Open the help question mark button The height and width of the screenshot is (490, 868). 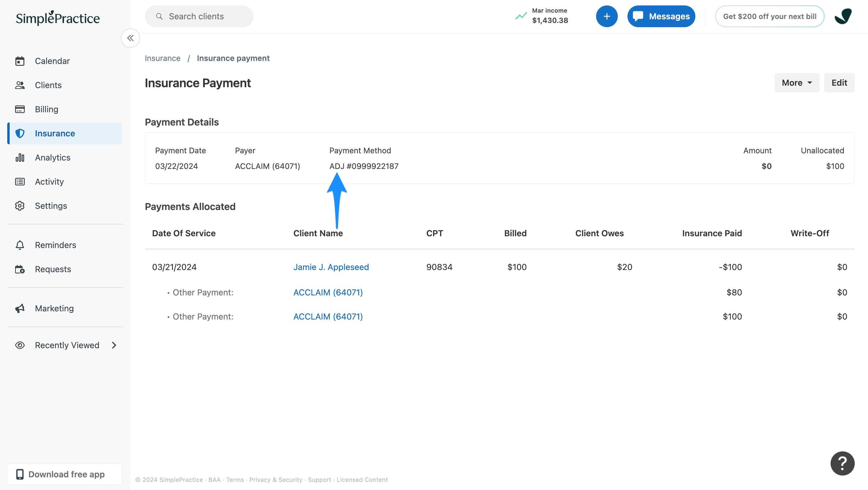click(842, 463)
